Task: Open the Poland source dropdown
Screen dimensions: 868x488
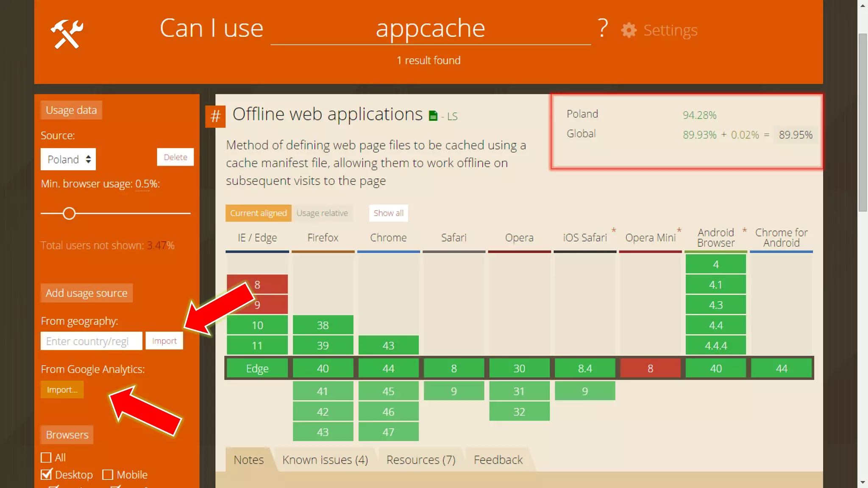Action: [68, 159]
